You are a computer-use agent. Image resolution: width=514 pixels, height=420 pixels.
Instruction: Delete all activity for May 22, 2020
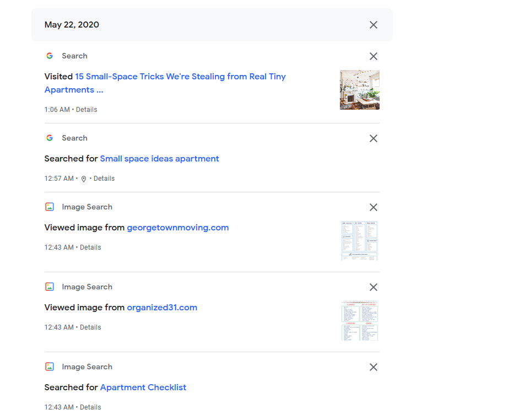[373, 25]
